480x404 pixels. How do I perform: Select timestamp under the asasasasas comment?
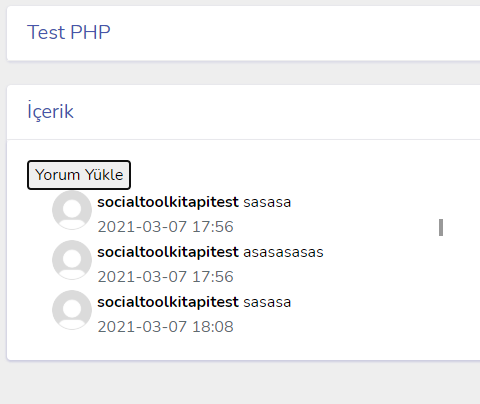(165, 277)
